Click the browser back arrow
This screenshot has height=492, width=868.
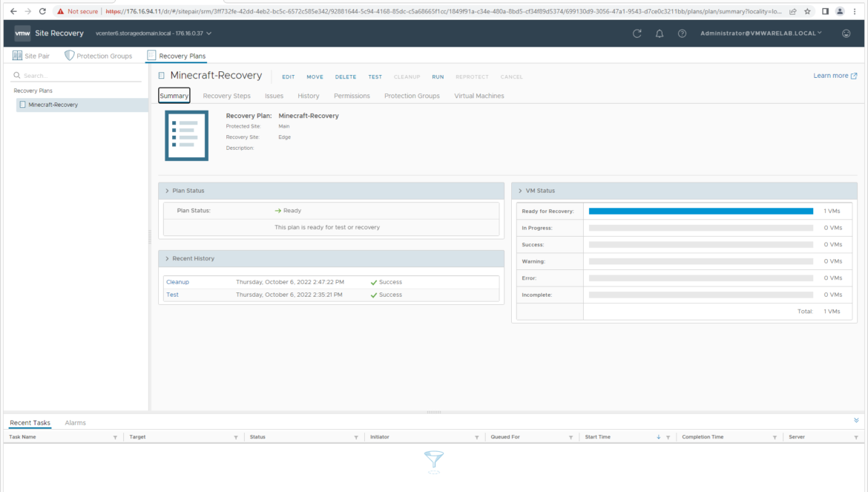coord(13,11)
